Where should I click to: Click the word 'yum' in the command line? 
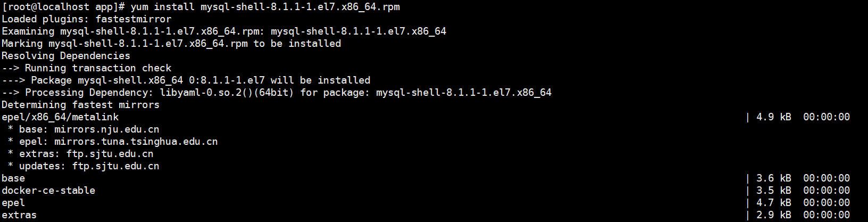tap(139, 7)
